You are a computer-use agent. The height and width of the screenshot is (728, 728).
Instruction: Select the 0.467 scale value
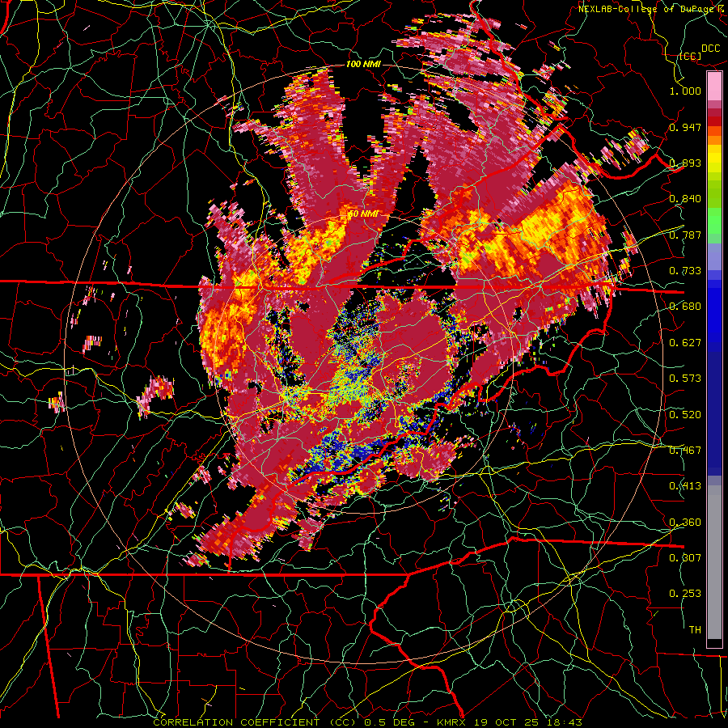(x=685, y=450)
